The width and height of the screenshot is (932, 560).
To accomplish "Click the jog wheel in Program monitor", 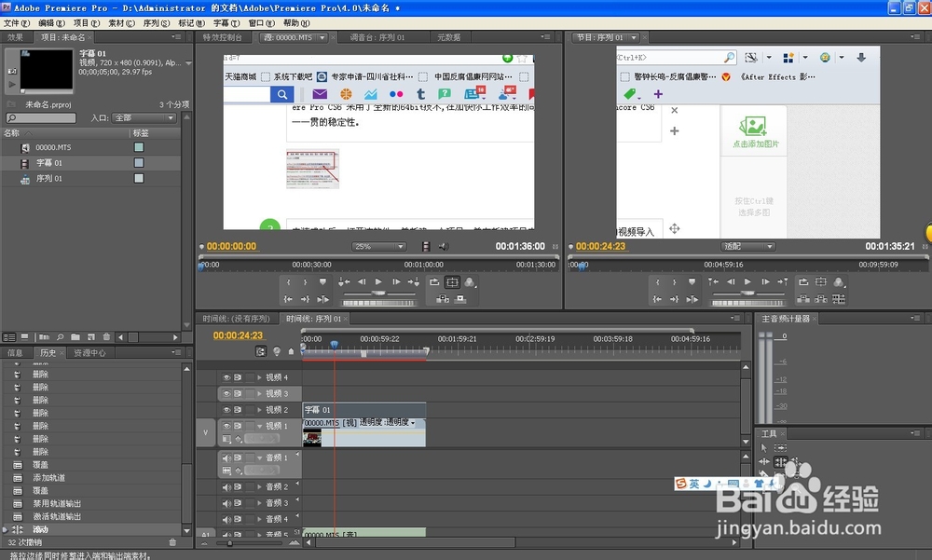I will tap(747, 303).
